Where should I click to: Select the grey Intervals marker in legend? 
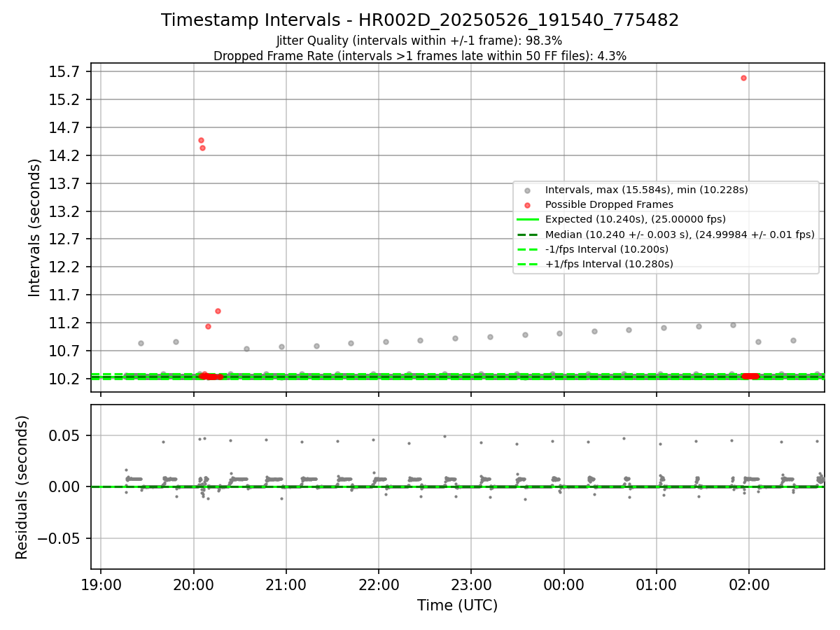(x=527, y=190)
